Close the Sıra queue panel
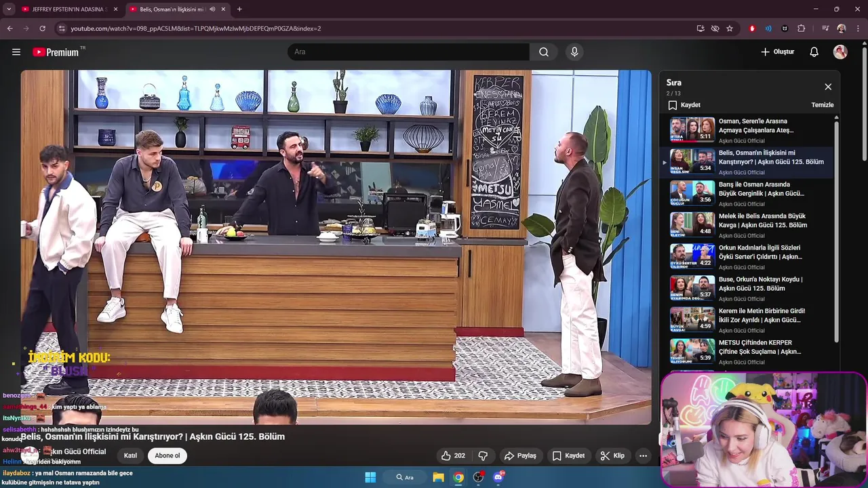This screenshot has width=868, height=488. [x=828, y=87]
